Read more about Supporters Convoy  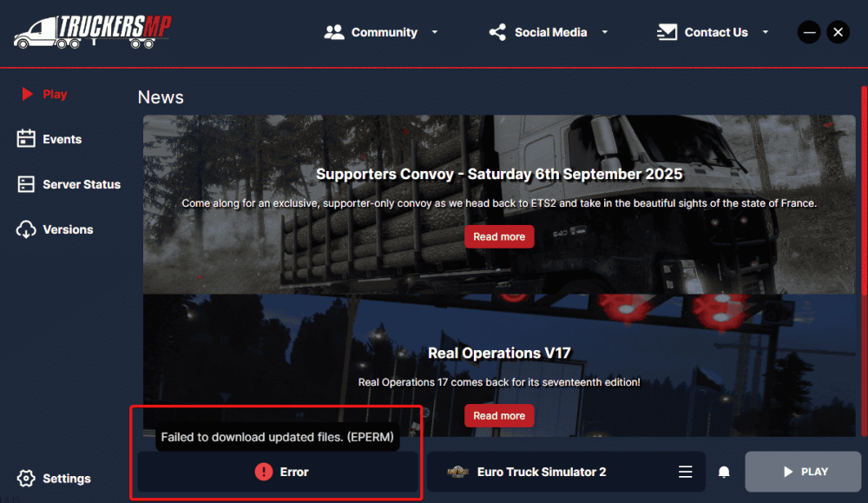[499, 236]
